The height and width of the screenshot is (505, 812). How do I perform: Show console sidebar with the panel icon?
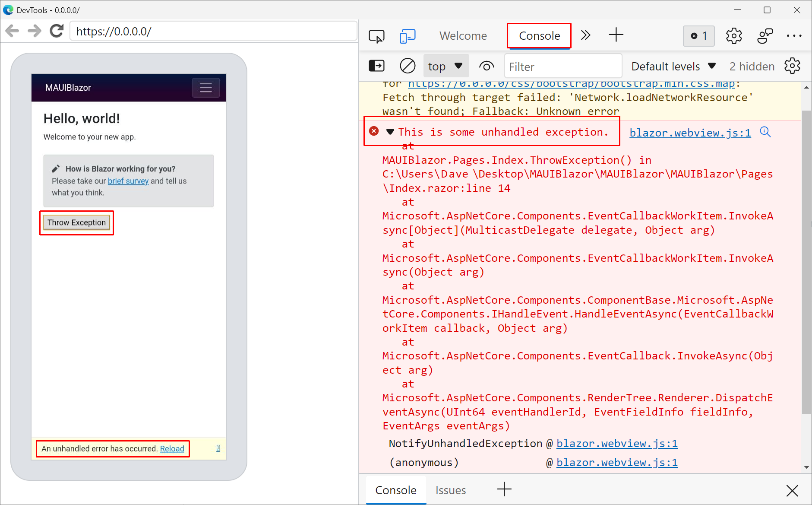coord(376,66)
